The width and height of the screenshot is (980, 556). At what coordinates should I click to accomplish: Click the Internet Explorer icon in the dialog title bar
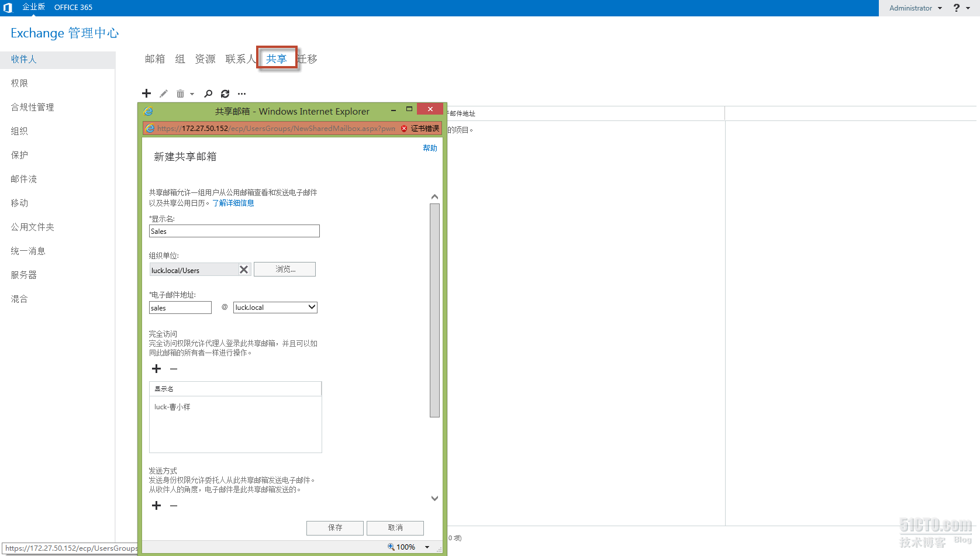point(149,111)
